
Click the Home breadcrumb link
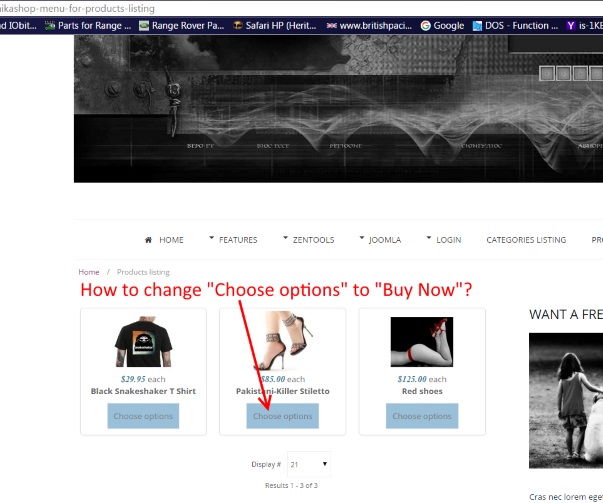coord(89,272)
